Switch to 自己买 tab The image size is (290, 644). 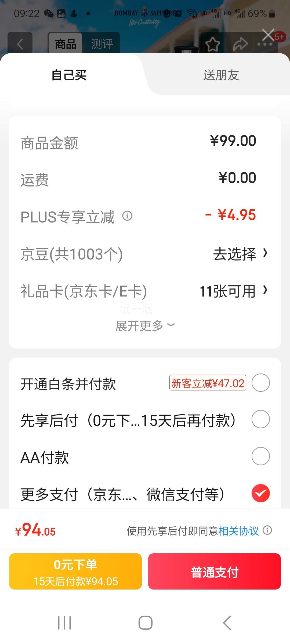pyautogui.click(x=69, y=75)
